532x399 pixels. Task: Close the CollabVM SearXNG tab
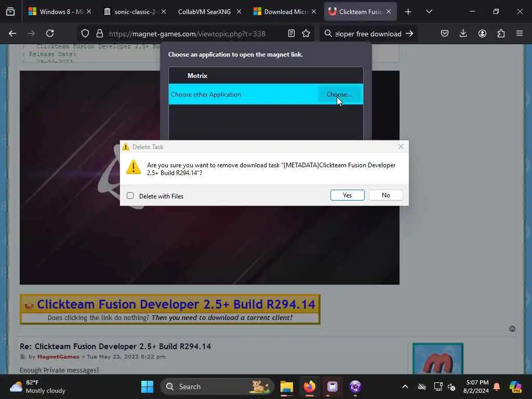pos(239,11)
